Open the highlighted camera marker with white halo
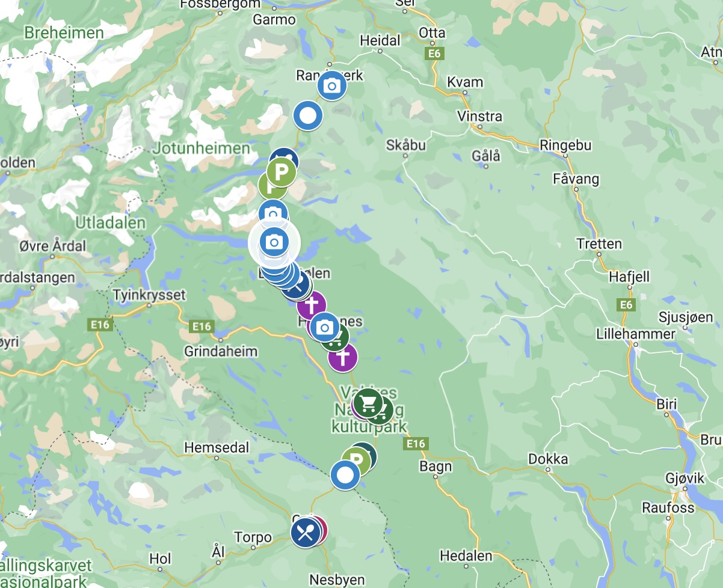 274,242
